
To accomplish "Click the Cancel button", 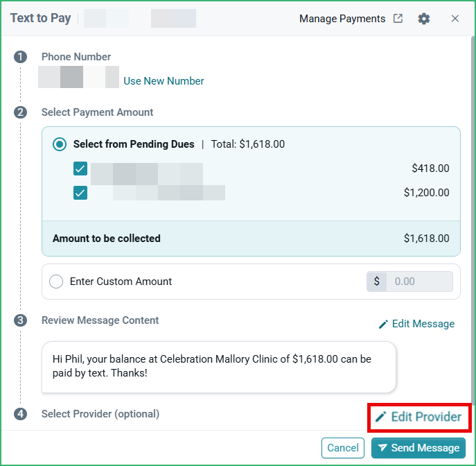I will 343,448.
